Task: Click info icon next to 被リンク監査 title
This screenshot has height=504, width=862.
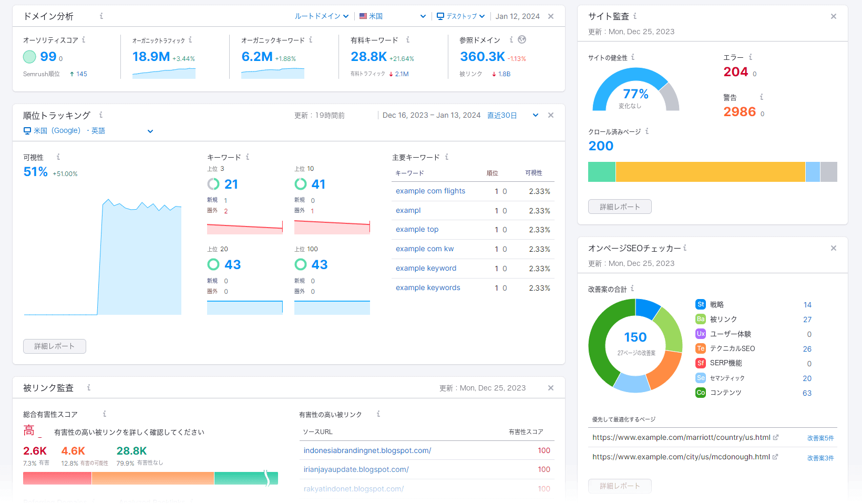Action: pyautogui.click(x=89, y=388)
